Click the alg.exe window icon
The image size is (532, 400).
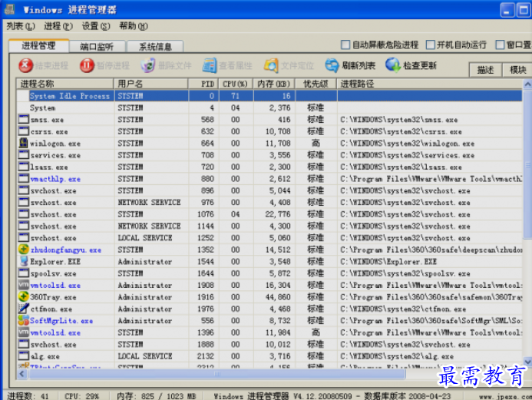(x=23, y=356)
